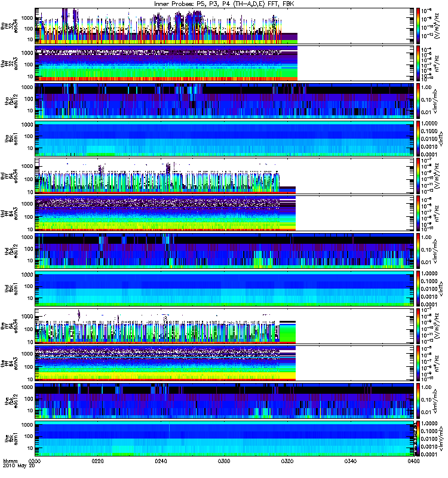Click the color bar of tha fff scm3 panel

click(418, 63)
